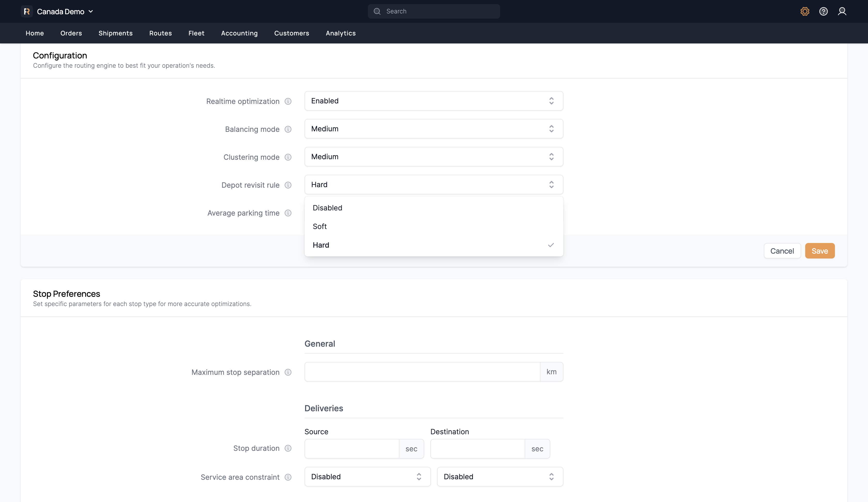
Task: Expand the Clustering mode dropdown
Action: click(x=433, y=157)
